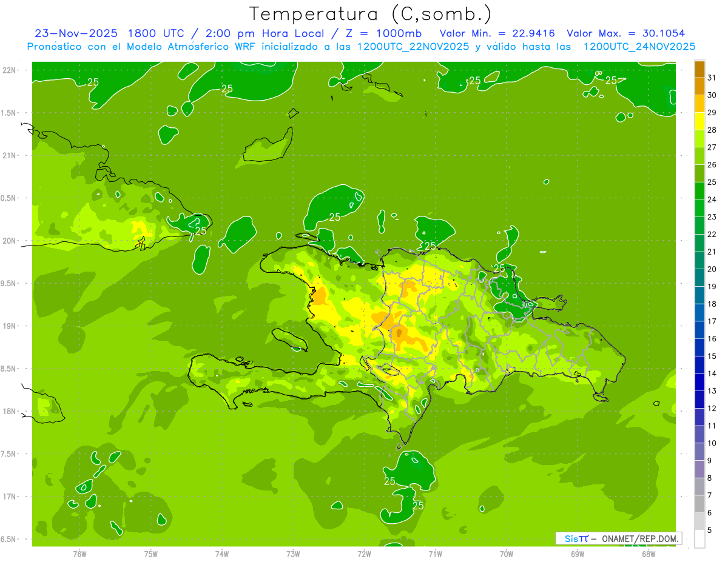The width and height of the screenshot is (728, 562).
Task: Click the 22N latitude label
Action: (9, 70)
